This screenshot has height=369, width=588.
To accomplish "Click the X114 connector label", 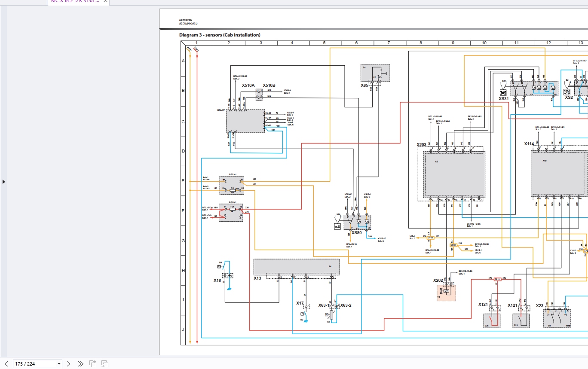I will pos(529,144).
